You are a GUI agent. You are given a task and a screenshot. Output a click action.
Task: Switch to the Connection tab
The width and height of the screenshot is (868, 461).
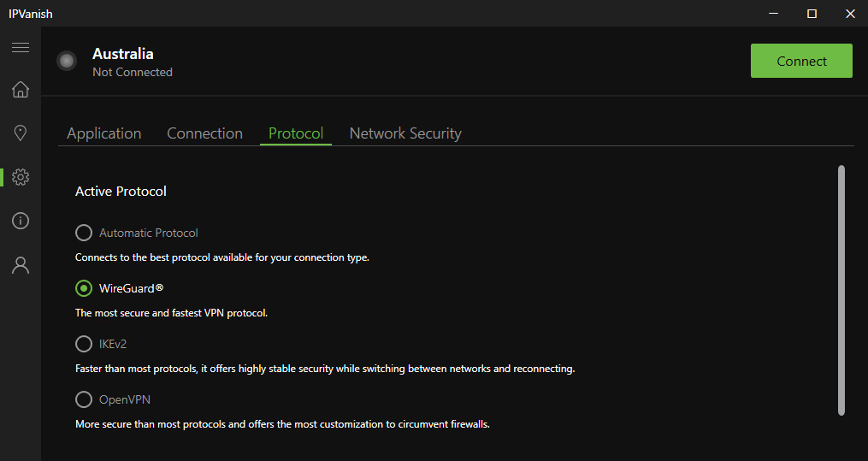click(x=205, y=133)
